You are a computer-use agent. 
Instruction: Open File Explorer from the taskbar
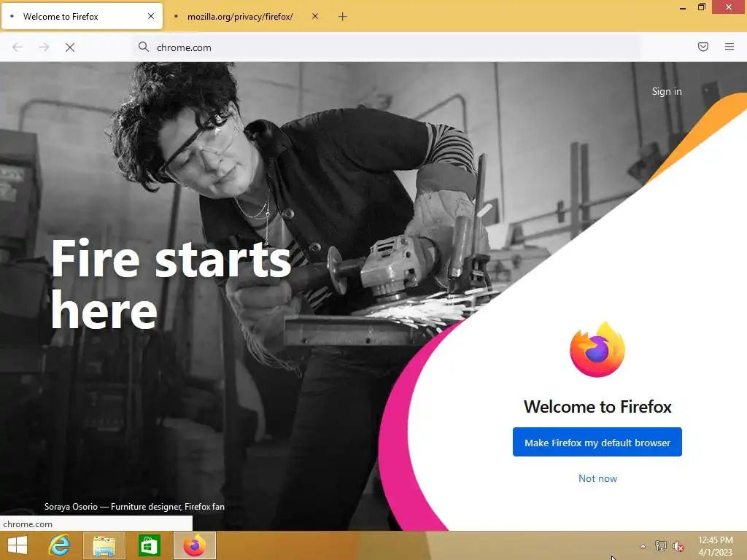pos(104,545)
